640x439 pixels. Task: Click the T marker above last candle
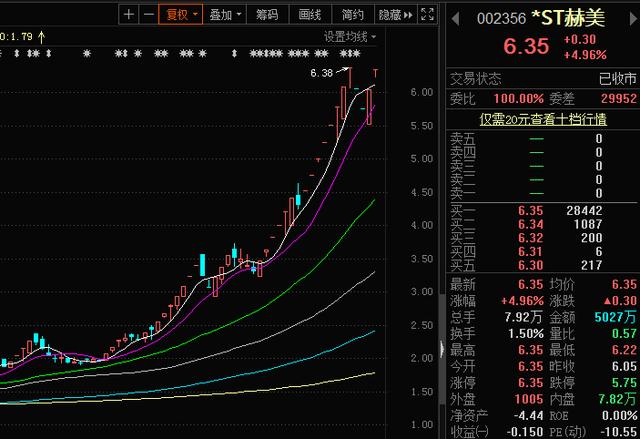click(375, 73)
